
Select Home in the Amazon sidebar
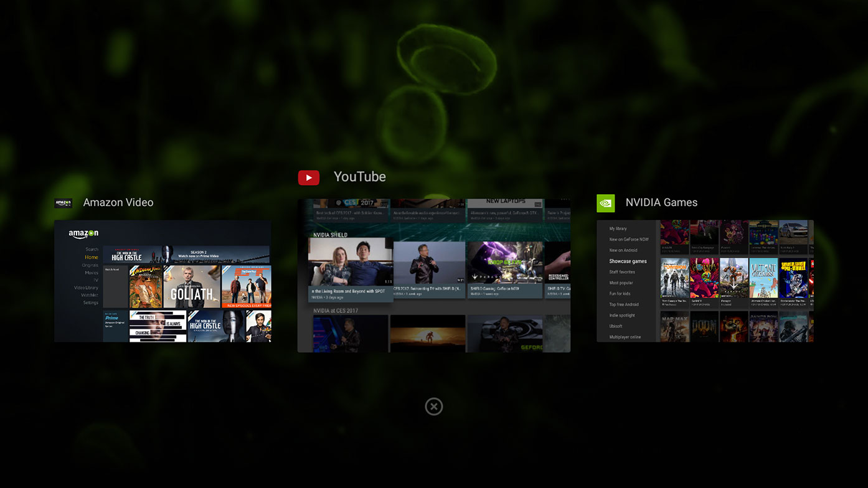point(92,257)
